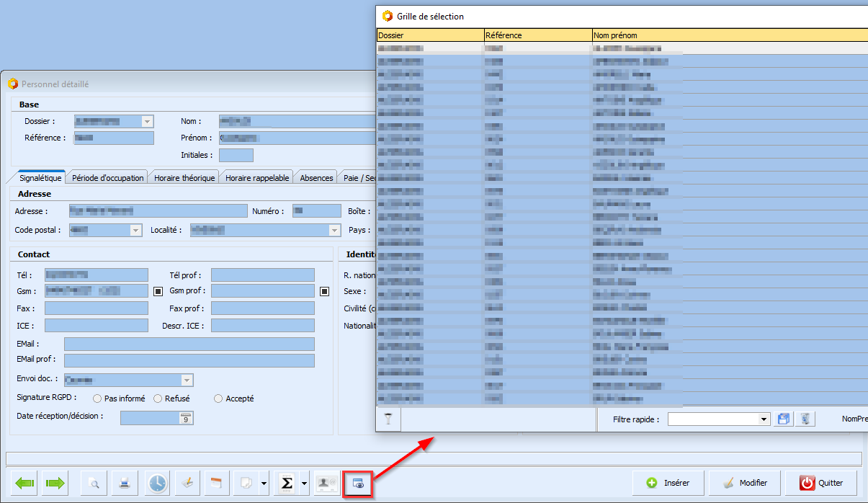Viewport: 868px width, 503px height.
Task: Save quick filter with floppy disk icon
Action: pyautogui.click(x=783, y=419)
